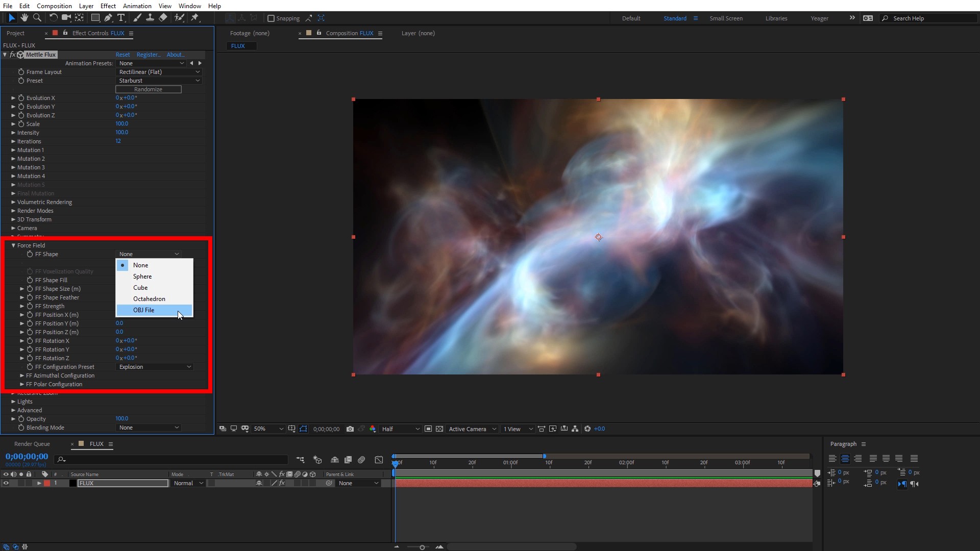Choose the Horizontal Type tool
This screenshot has width=980, height=551.
click(121, 18)
